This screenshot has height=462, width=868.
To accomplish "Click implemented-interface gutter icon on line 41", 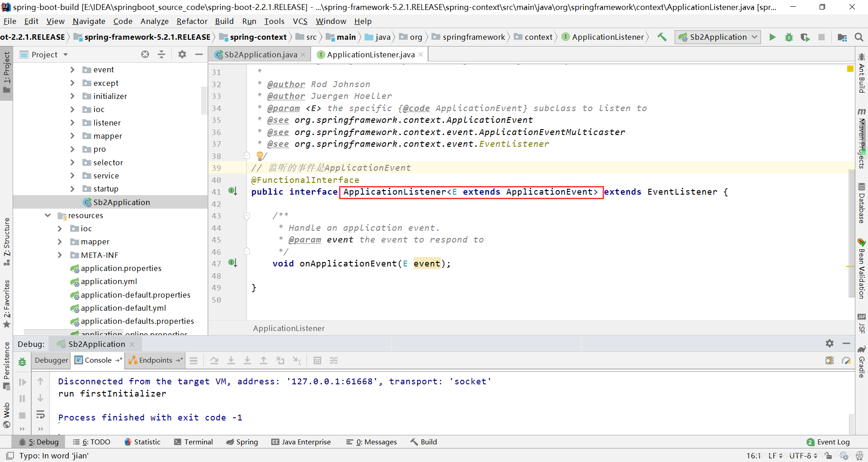I will click(x=233, y=191).
